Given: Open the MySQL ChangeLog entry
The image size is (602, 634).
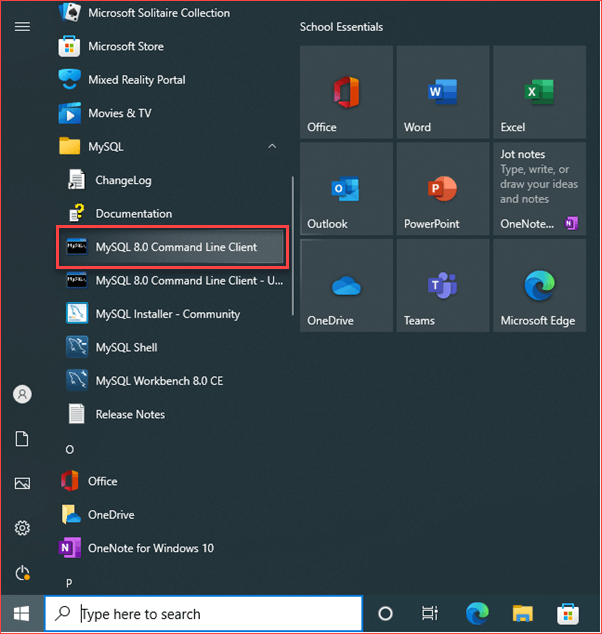Looking at the screenshot, I should point(122,180).
